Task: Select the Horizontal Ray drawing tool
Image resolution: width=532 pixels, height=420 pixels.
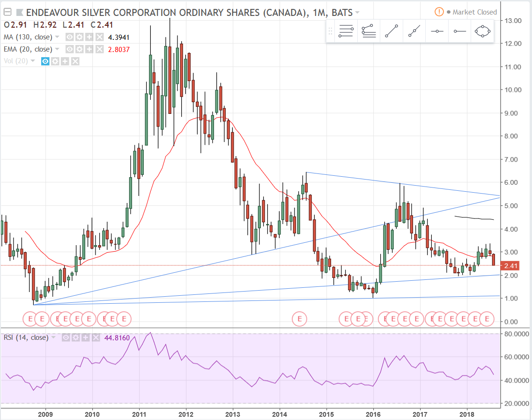Action: pyautogui.click(x=460, y=31)
